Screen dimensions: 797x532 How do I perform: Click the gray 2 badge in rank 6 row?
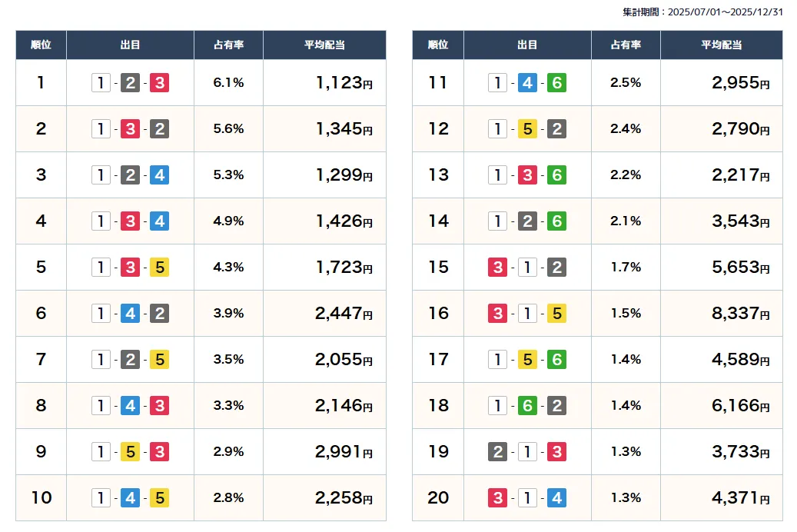159,314
